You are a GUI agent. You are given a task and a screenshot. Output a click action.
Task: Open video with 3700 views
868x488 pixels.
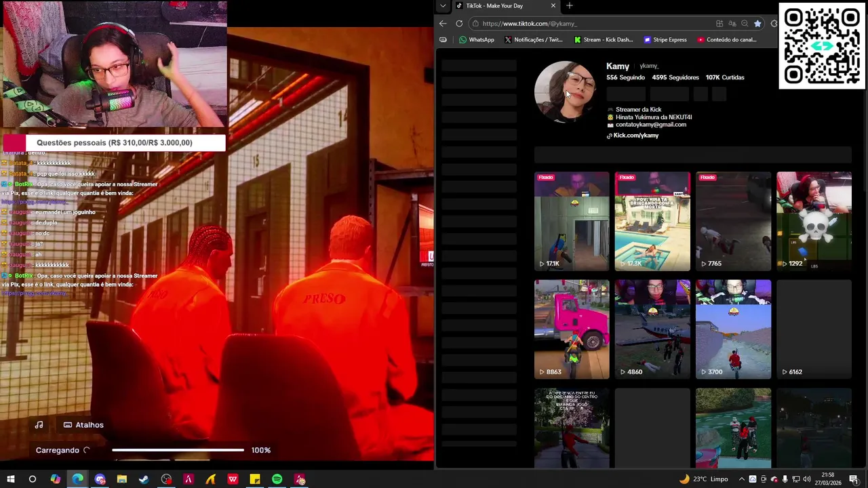tap(733, 329)
